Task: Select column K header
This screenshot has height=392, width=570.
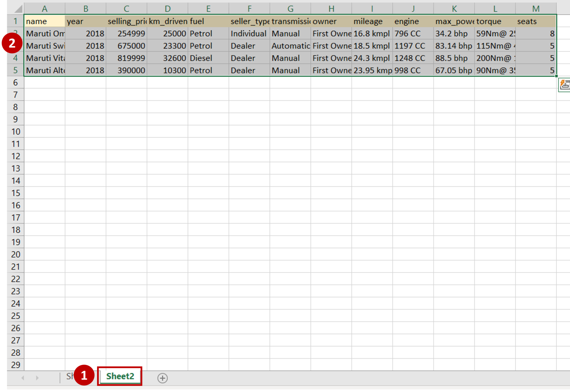Action: point(454,9)
